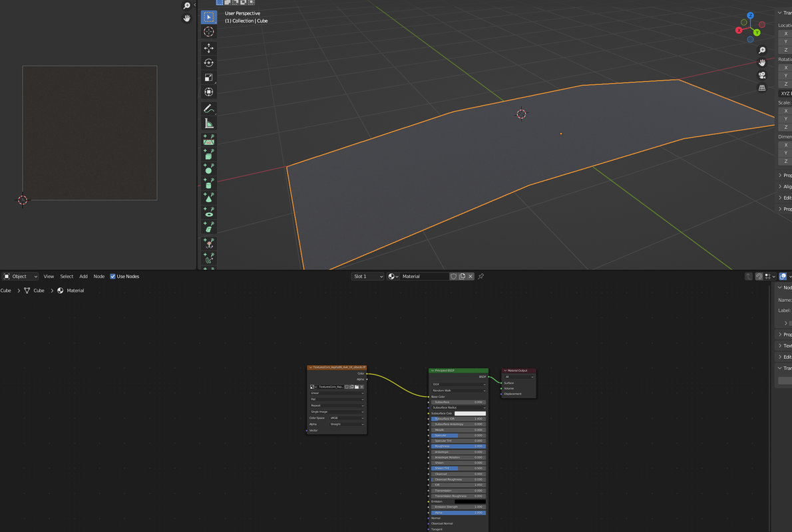Viewport: 792px width, 532px height.
Task: Toggle Use Nodes checkbox
Action: click(112, 276)
